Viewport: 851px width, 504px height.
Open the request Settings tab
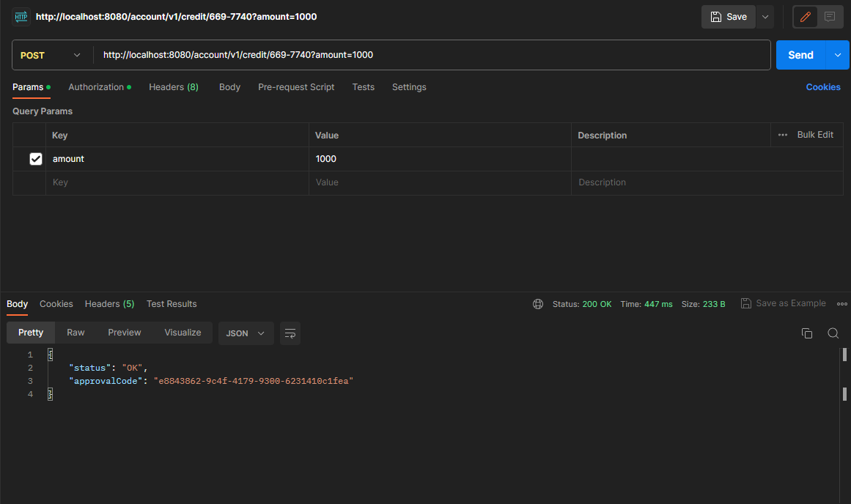coord(409,87)
